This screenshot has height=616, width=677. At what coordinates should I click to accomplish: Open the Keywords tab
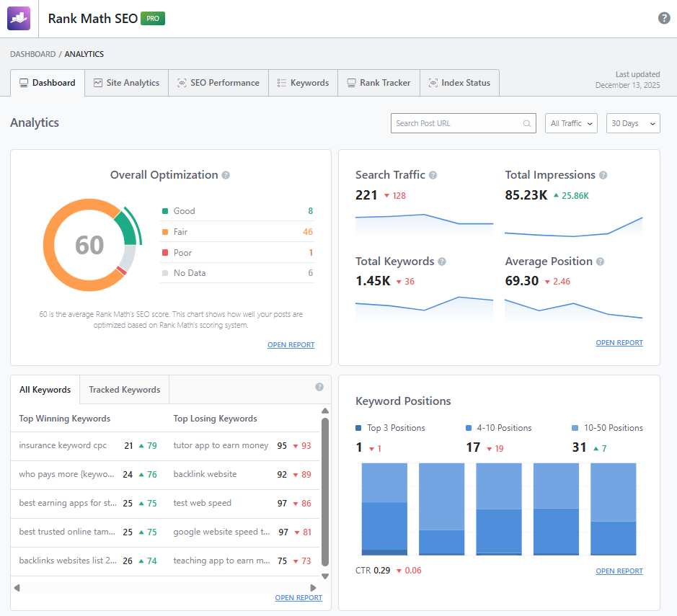pos(303,83)
